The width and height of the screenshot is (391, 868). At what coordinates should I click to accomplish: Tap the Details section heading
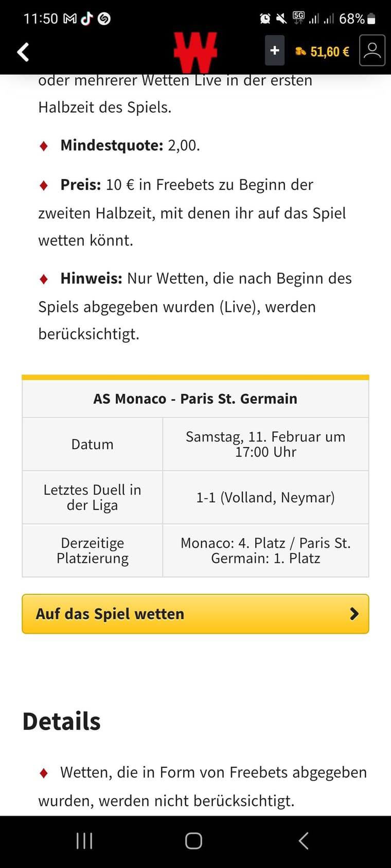coord(62,721)
